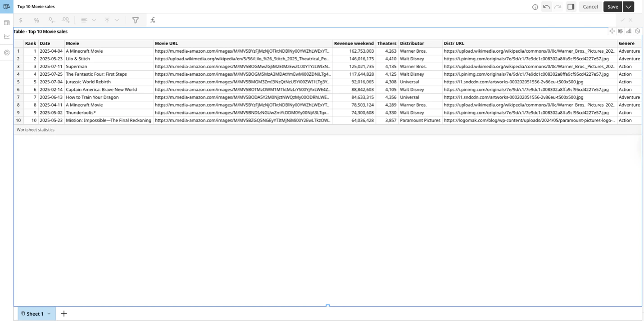
Task: Redo the last undone change
Action: point(558,7)
